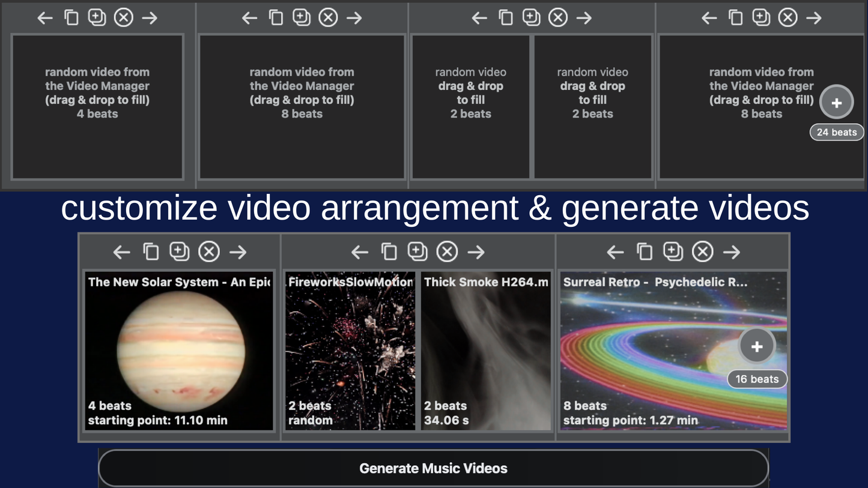
Task: Copy the Solar System segment
Action: click(x=151, y=252)
